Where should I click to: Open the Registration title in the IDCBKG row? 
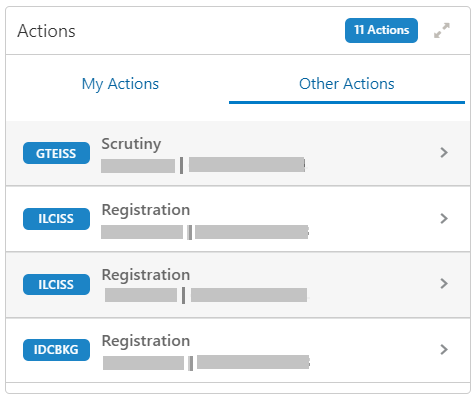(x=146, y=341)
